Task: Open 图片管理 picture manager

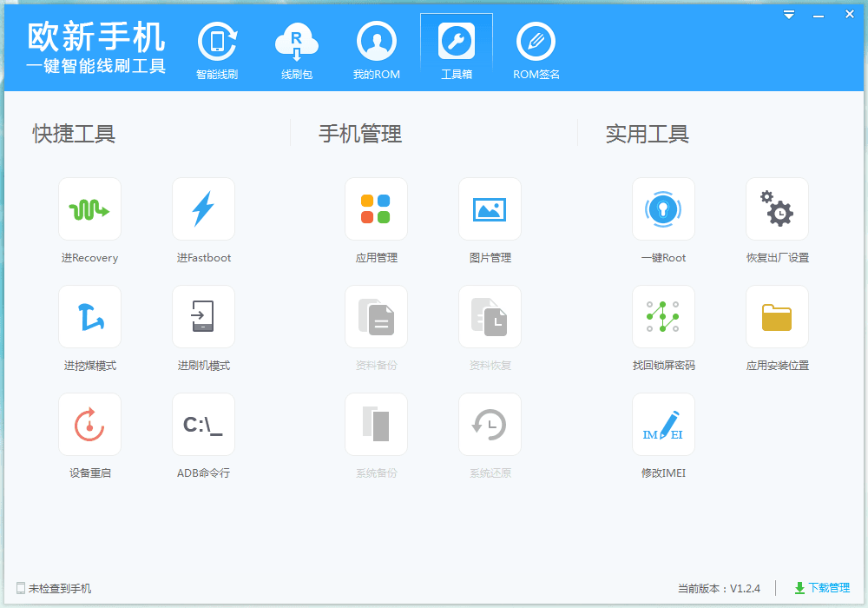Action: click(x=490, y=209)
